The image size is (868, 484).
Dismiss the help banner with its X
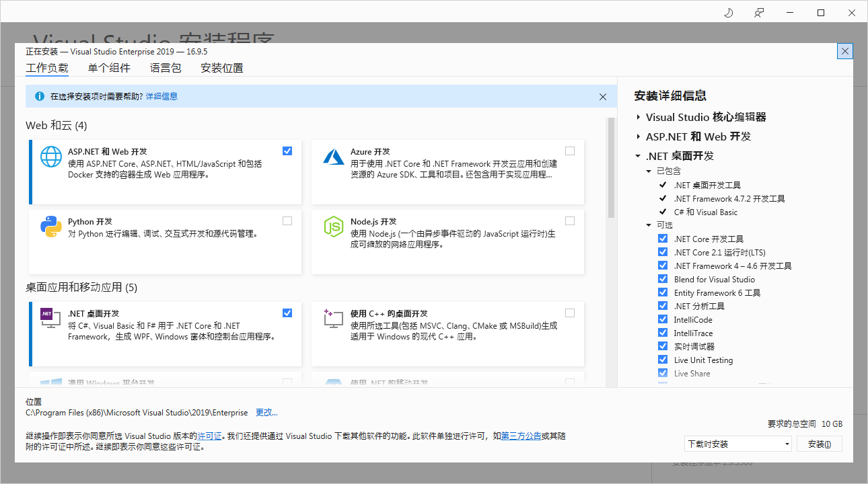(603, 97)
